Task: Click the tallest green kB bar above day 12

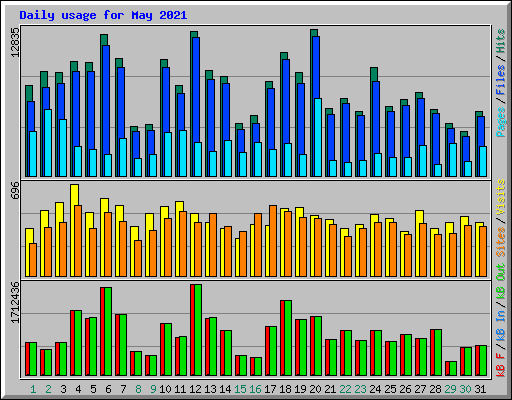Action: click(198, 330)
